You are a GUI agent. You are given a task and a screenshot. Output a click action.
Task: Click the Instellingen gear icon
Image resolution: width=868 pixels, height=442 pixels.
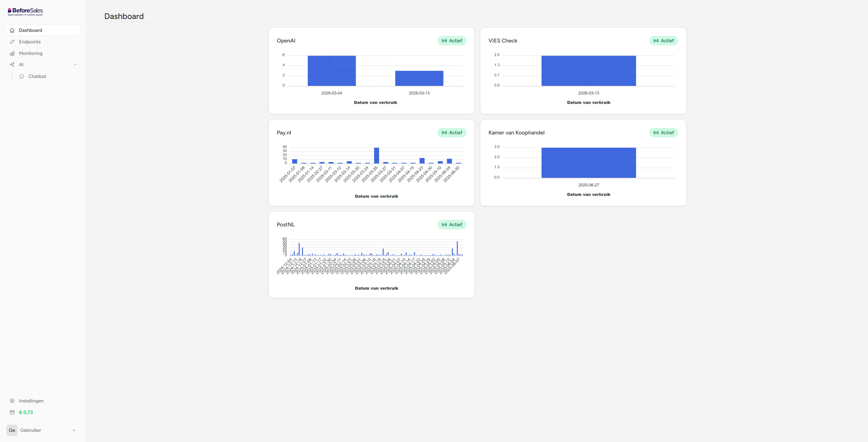pyautogui.click(x=12, y=401)
